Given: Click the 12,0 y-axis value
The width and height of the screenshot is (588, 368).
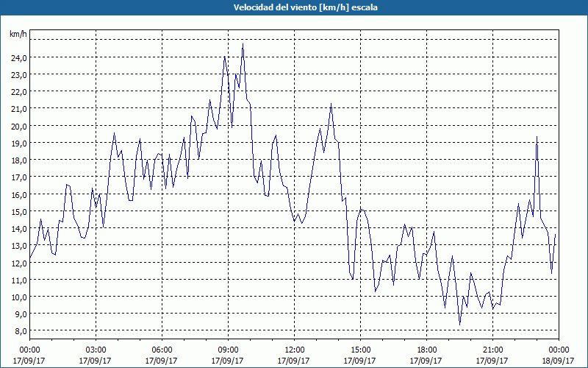Looking at the screenshot, I should [x=19, y=263].
